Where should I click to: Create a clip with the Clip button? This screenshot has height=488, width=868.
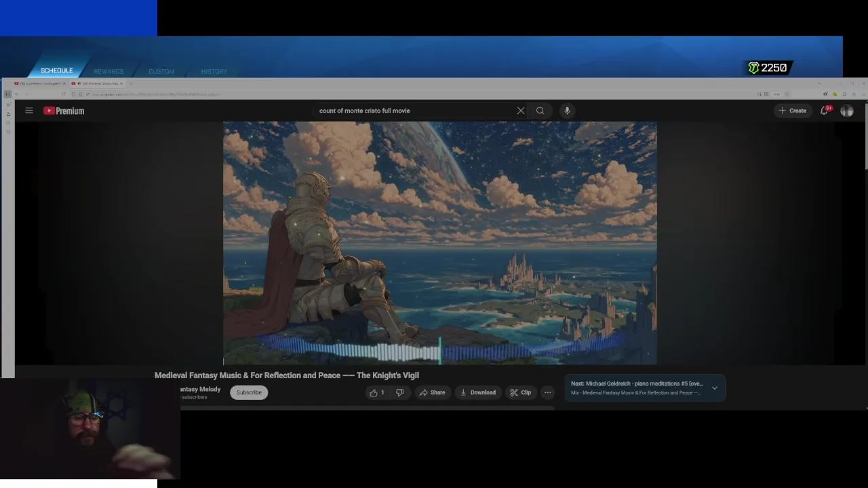521,392
